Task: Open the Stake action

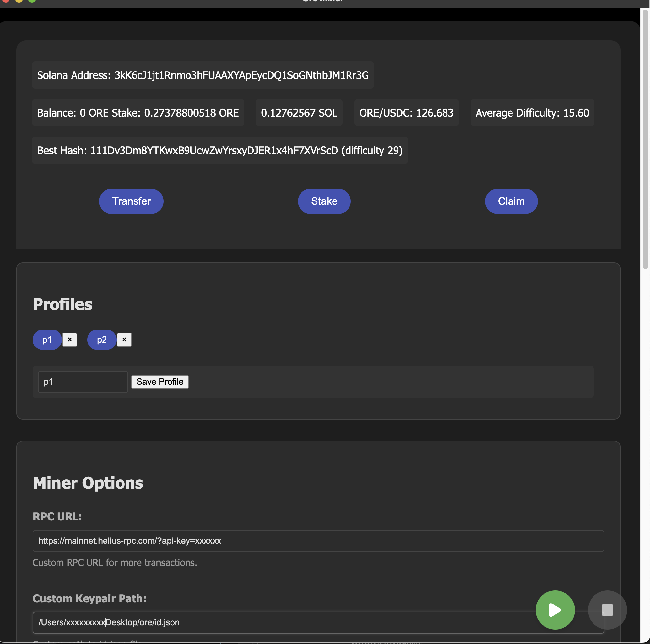Action: point(324,201)
